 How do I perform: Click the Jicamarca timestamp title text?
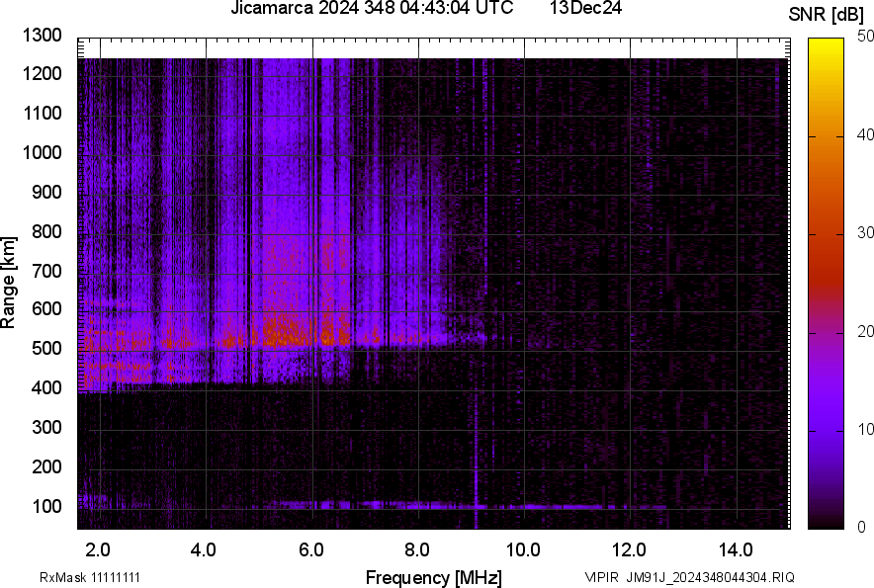pyautogui.click(x=371, y=9)
